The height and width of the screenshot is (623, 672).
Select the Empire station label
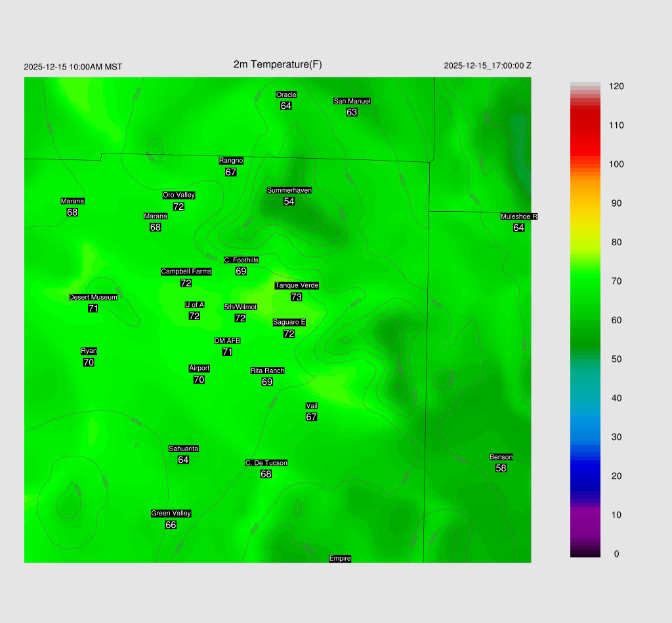click(x=340, y=558)
